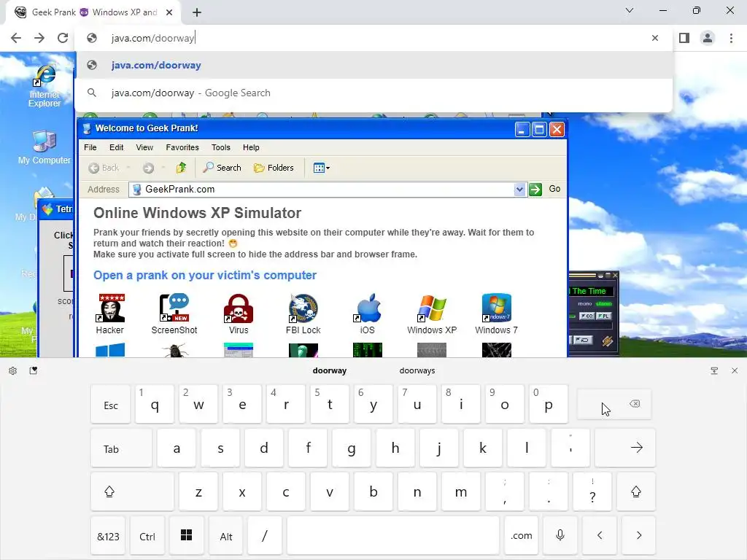Tap the right arrow cursor key

tap(638, 536)
